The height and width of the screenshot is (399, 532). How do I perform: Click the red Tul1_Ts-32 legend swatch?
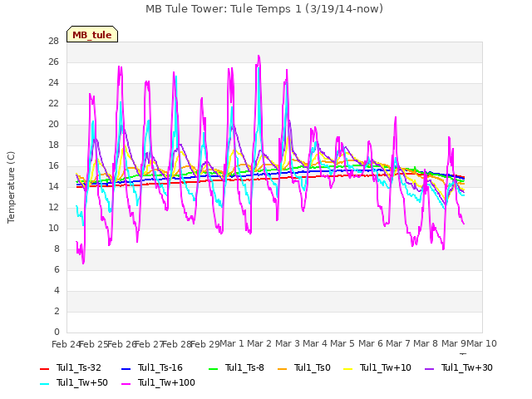[44, 368]
